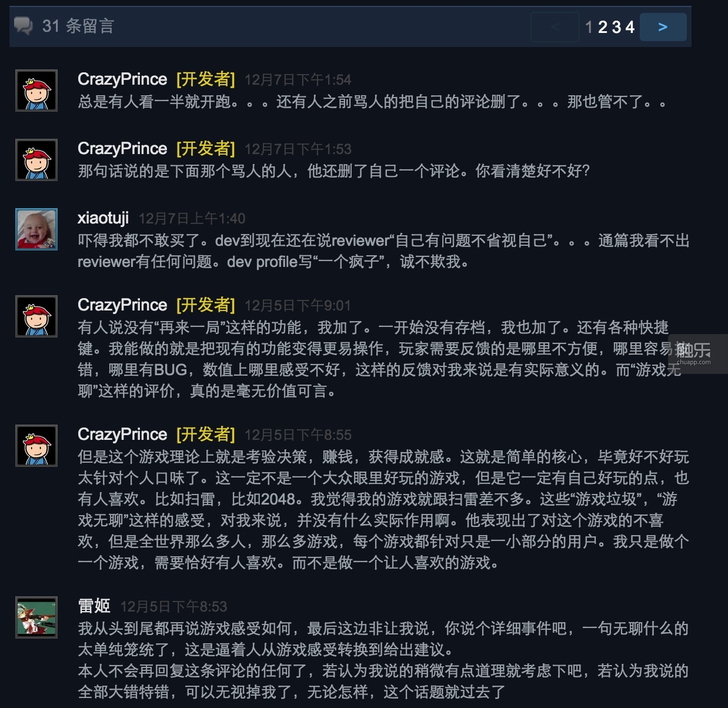This screenshot has width=728, height=708.
Task: Click CrazyPrince name on 12月7日下午1:54 comment
Action: pos(122,79)
